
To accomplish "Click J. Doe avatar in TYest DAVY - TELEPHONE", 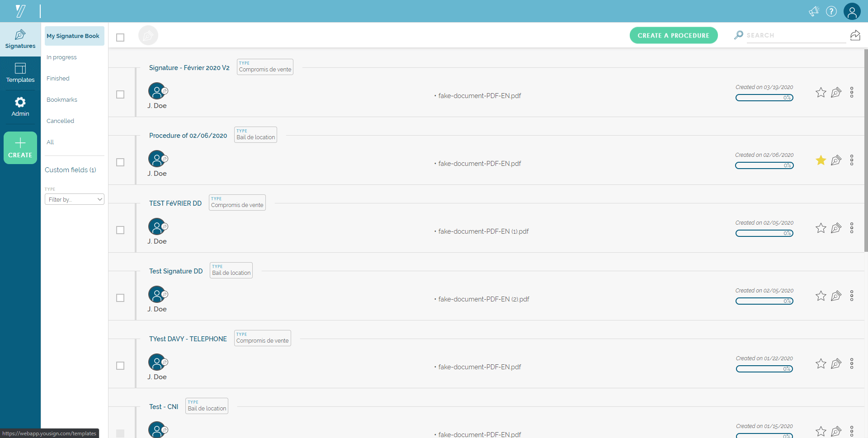I will pyautogui.click(x=157, y=362).
